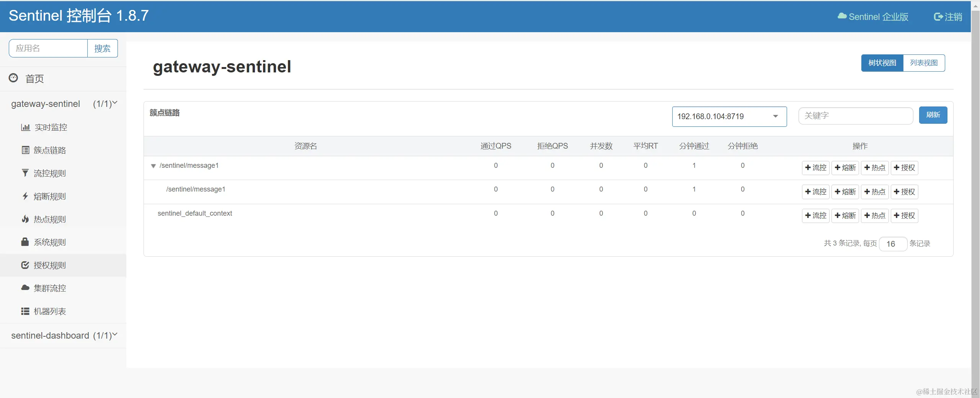The width and height of the screenshot is (980, 398).
Task: Click the check-square icon for 授权规则
Action: [25, 265]
